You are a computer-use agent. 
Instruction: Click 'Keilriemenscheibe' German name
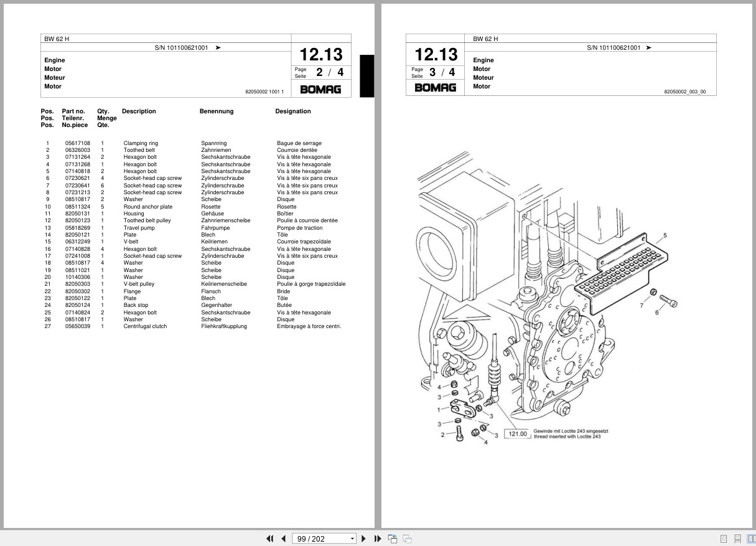(x=224, y=284)
